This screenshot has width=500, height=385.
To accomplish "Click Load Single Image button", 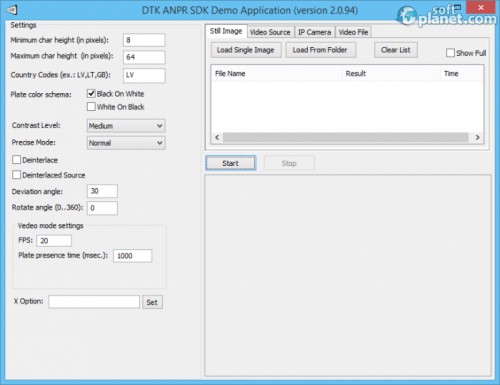I will [x=246, y=50].
